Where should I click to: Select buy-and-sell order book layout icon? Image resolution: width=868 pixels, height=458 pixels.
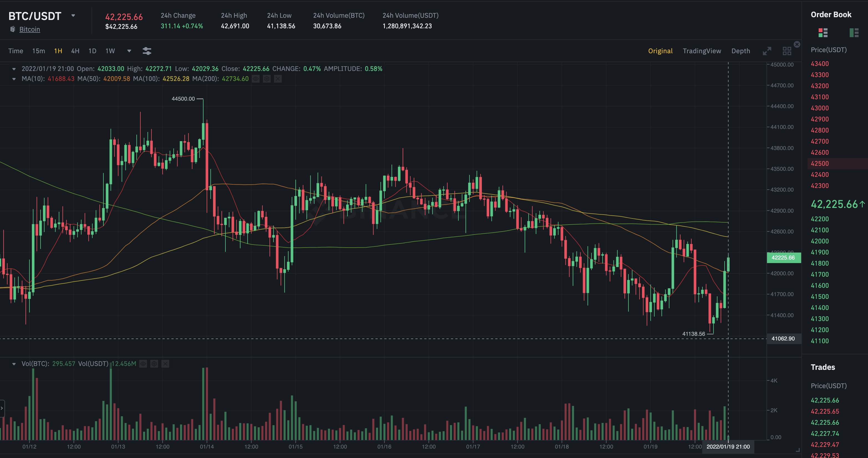823,33
